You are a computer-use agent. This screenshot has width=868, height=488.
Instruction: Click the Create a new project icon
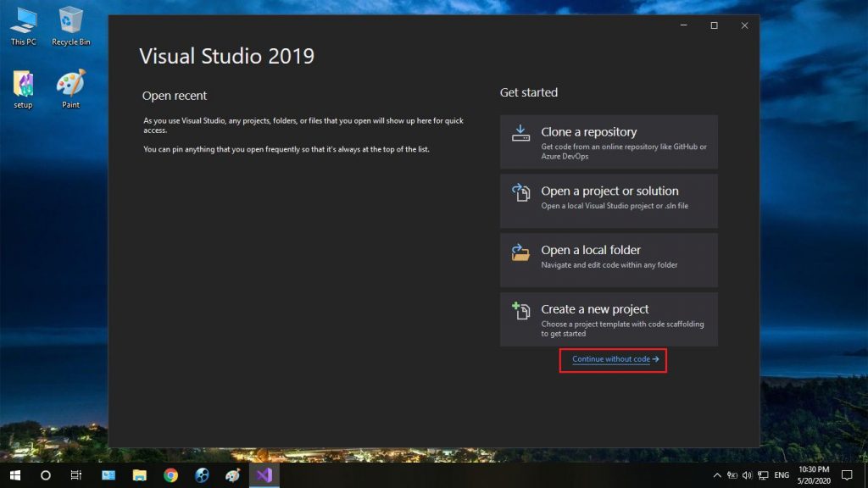point(520,311)
